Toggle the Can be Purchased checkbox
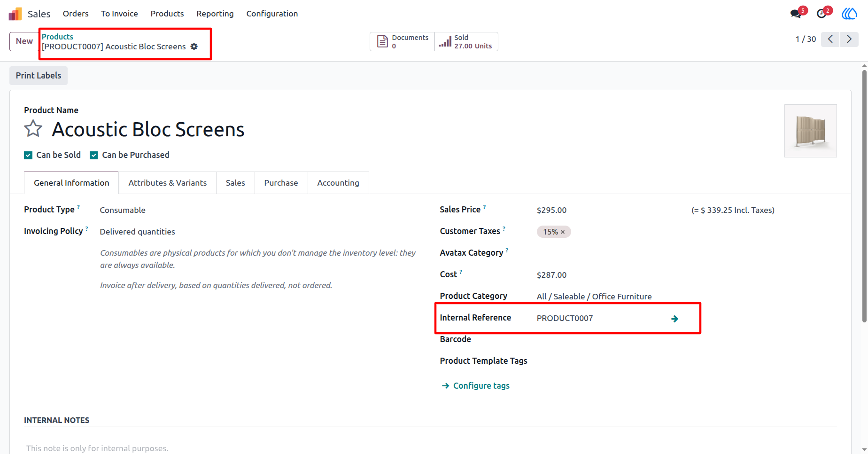Viewport: 868px width, 454px height. tap(94, 155)
